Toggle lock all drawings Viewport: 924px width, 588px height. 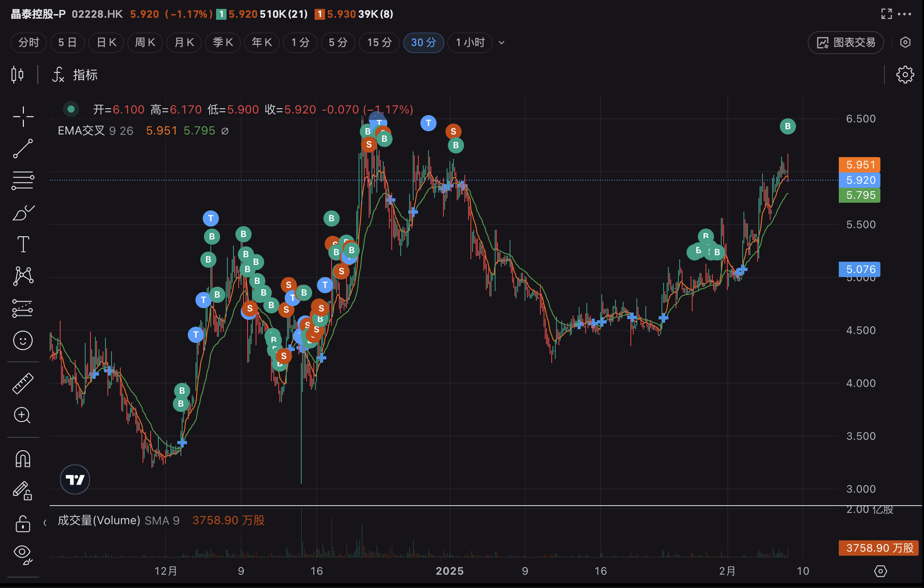pyautogui.click(x=23, y=524)
